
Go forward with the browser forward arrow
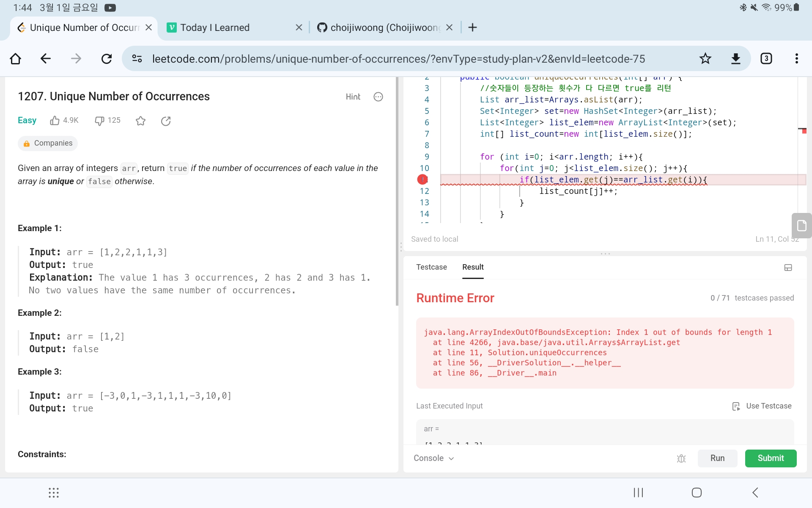click(x=76, y=58)
